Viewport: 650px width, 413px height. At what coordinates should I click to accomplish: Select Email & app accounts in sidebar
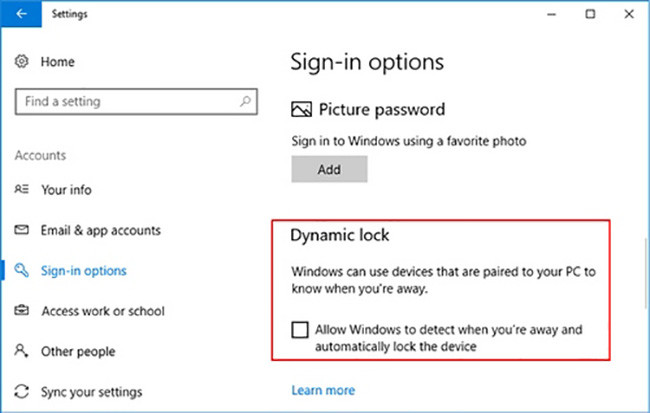click(101, 230)
